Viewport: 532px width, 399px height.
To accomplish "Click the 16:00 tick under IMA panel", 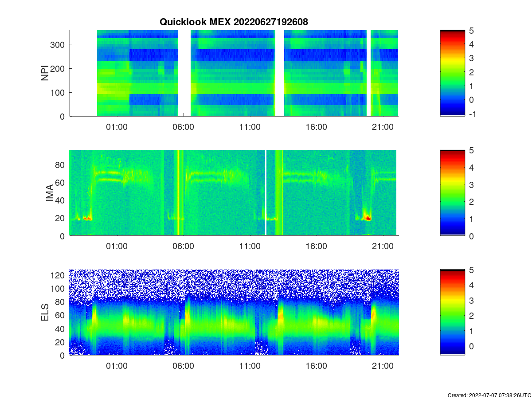I will click(316, 246).
